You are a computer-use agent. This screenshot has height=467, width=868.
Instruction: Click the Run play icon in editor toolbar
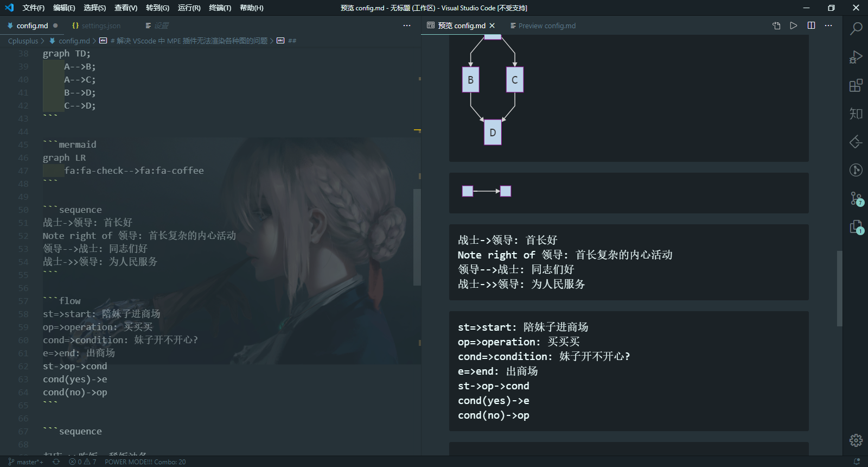[x=794, y=26]
